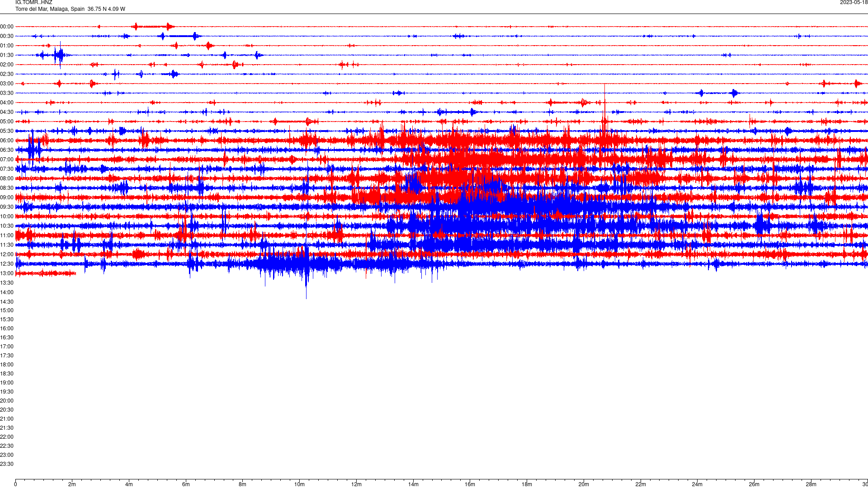The height and width of the screenshot is (488, 868).
Task: Select the 10:30 time row label
Action: [x=7, y=226]
